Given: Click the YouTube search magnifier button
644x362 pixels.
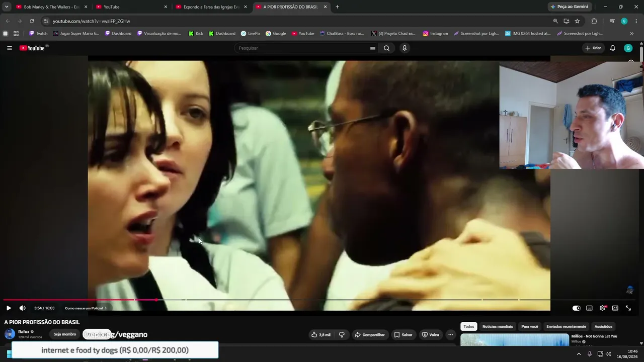Looking at the screenshot, I should 386,48.
